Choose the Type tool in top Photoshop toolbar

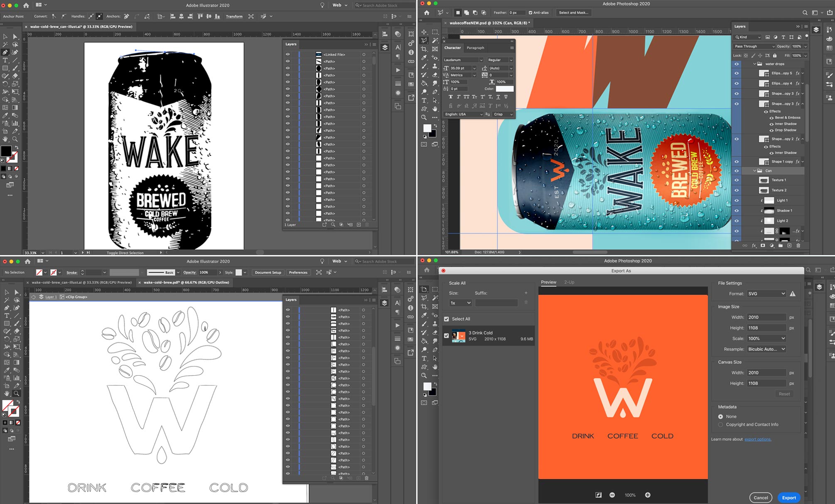pos(424,100)
